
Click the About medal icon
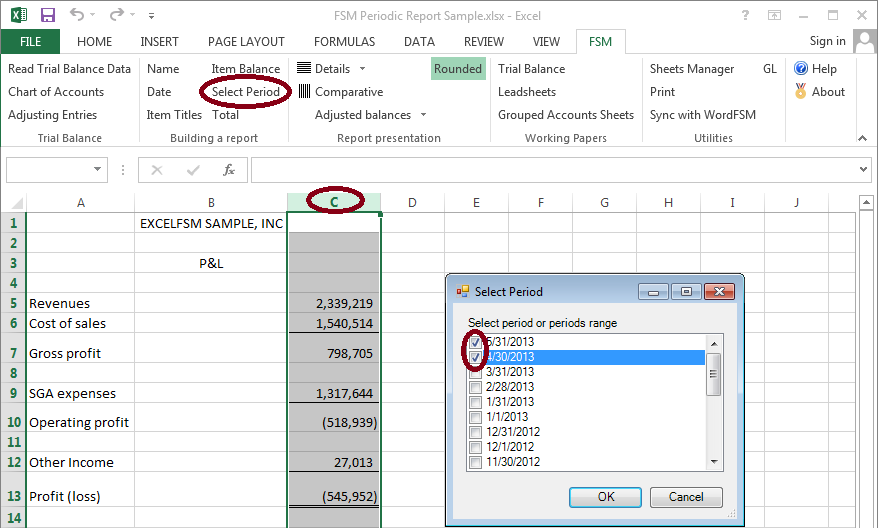[801, 91]
